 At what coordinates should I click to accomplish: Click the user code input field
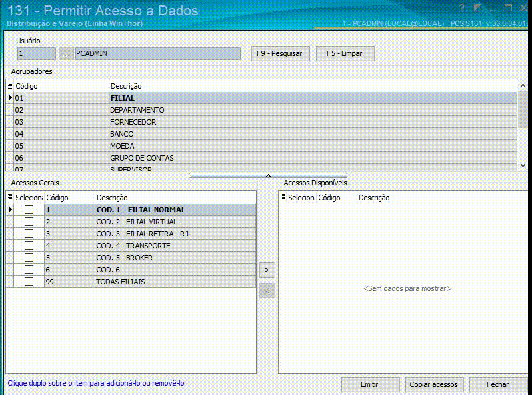(x=36, y=53)
